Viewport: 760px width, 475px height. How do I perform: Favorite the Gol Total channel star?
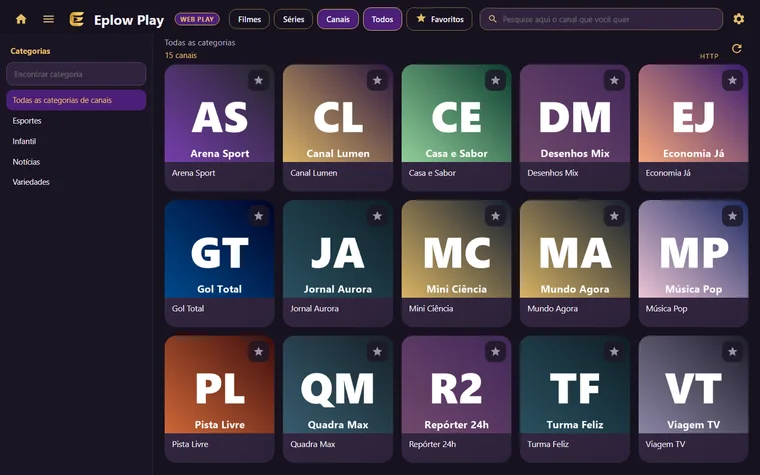pos(259,216)
